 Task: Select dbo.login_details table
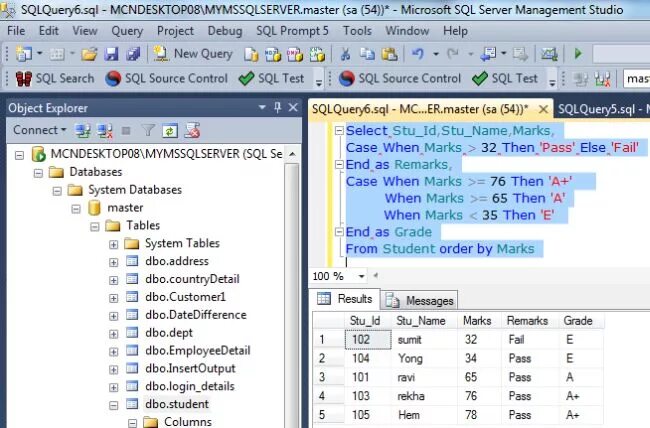pos(190,386)
